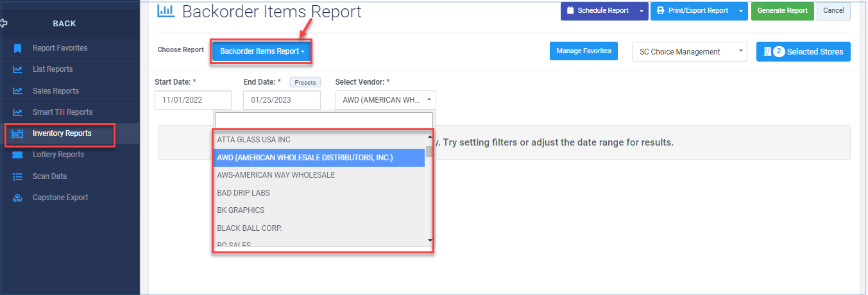Viewport: 868px width, 295px height.
Task: Expand the SC Choice Management selector
Action: click(x=690, y=52)
